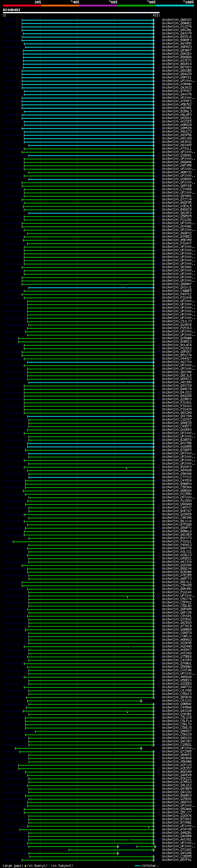
Task: Select hit label UniRef100_Q43432
Action: pyautogui.click(x=177, y=142)
